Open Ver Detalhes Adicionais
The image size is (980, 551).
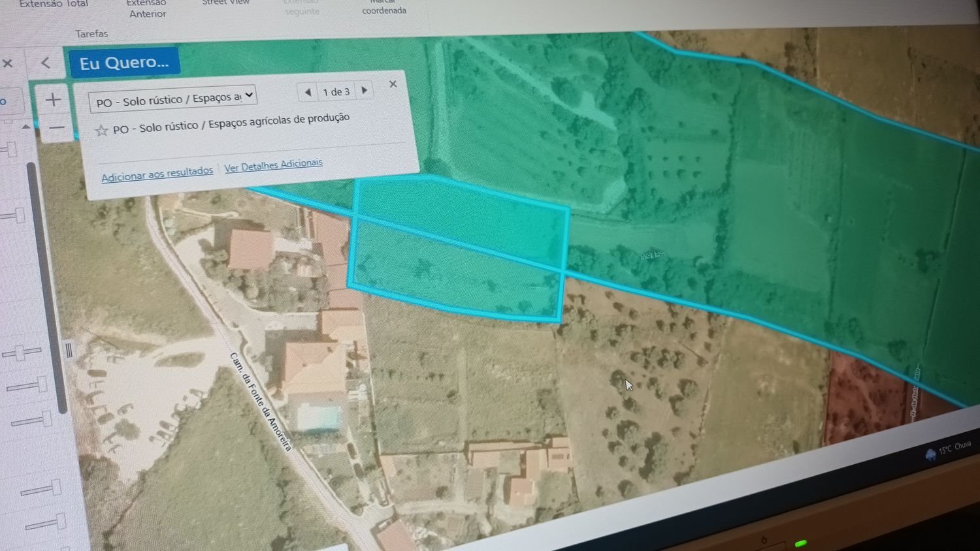(x=273, y=164)
